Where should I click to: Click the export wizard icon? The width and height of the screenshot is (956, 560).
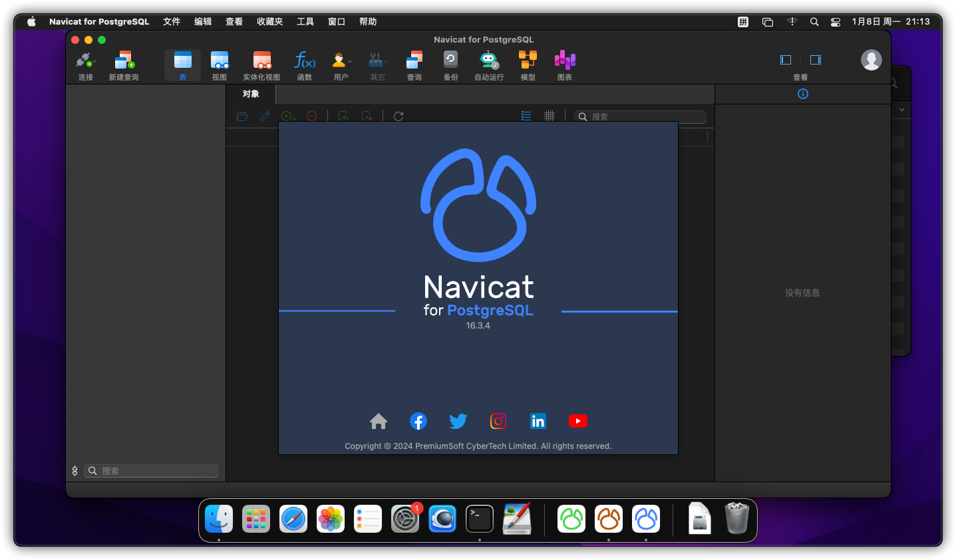click(367, 116)
